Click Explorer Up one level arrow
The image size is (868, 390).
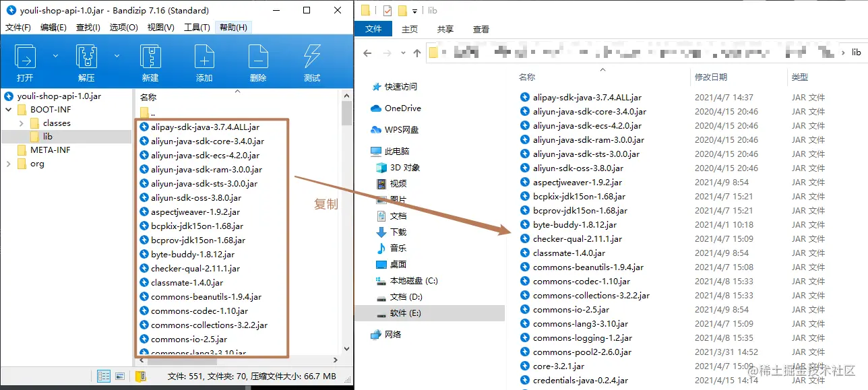(417, 53)
